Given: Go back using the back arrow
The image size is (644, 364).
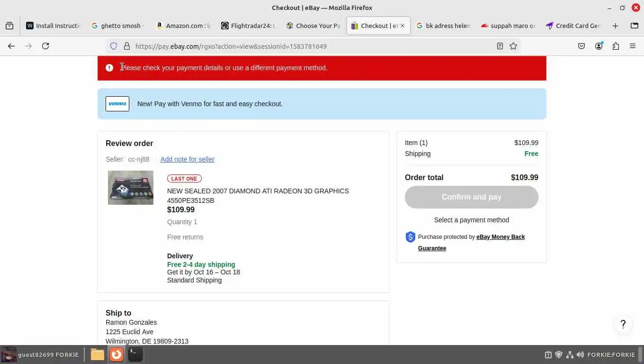Looking at the screenshot, I should (x=11, y=46).
